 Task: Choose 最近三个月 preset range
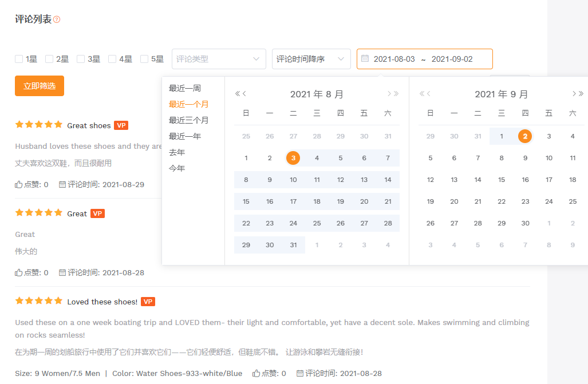pos(188,120)
